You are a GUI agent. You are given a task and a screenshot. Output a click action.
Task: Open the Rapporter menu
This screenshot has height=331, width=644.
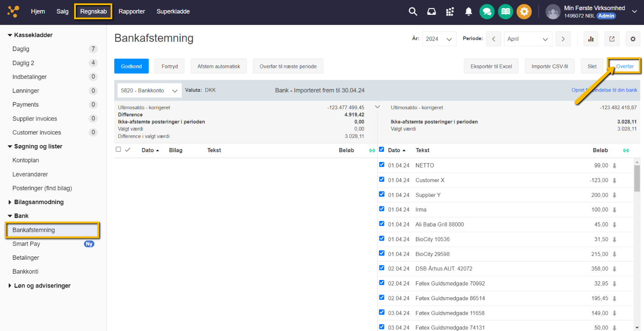coord(131,11)
